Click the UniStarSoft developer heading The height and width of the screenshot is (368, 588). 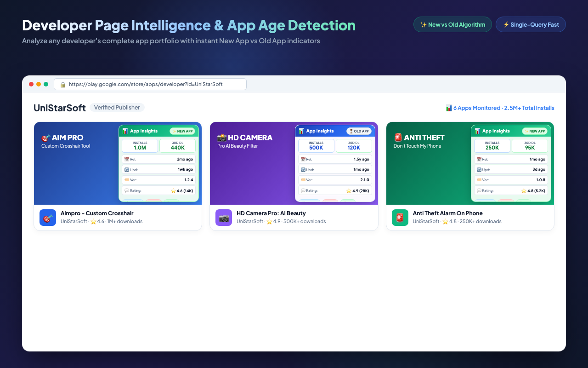pyautogui.click(x=60, y=108)
